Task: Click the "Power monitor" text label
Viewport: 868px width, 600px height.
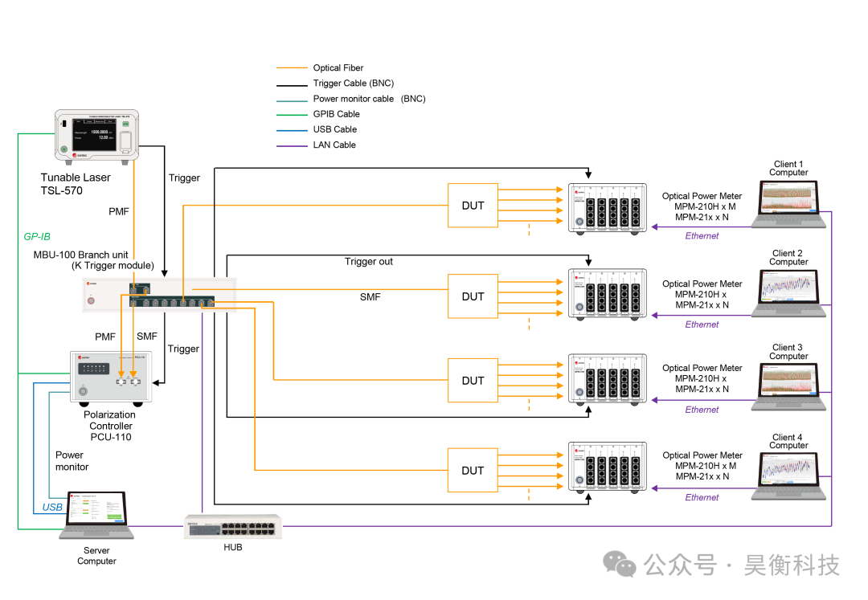Action: (x=72, y=461)
